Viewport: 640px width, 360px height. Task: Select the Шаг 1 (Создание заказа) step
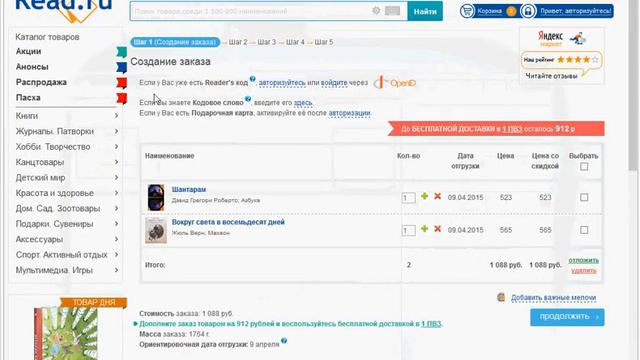[x=175, y=42]
